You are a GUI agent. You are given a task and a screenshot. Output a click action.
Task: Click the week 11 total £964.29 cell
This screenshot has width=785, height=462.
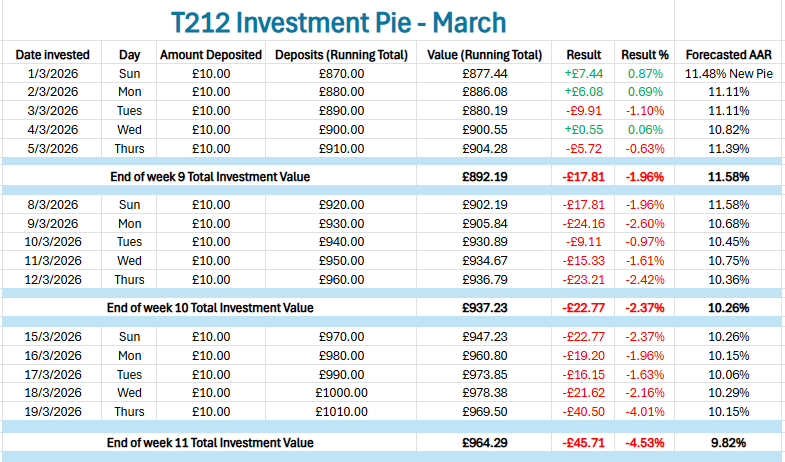pyautogui.click(x=484, y=443)
